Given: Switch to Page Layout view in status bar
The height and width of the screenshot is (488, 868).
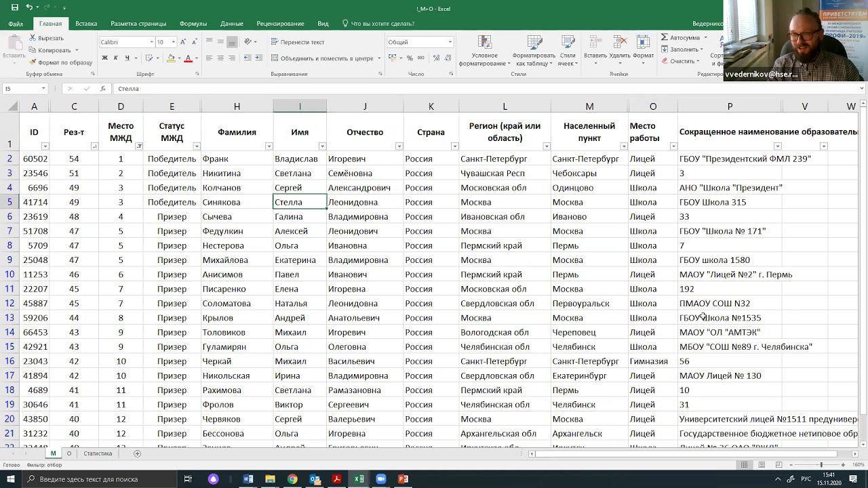Looking at the screenshot, I should click(x=761, y=465).
